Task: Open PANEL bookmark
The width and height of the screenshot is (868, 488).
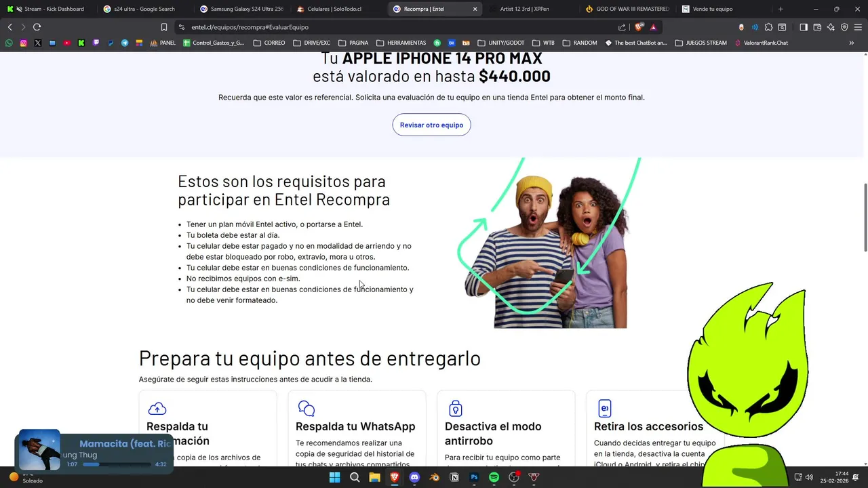Action: coord(163,43)
